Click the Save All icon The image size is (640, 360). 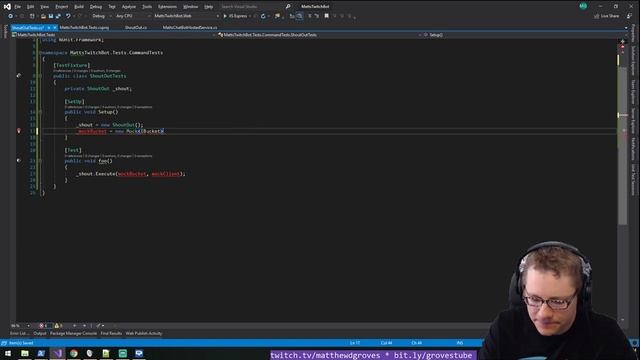(x=58, y=16)
